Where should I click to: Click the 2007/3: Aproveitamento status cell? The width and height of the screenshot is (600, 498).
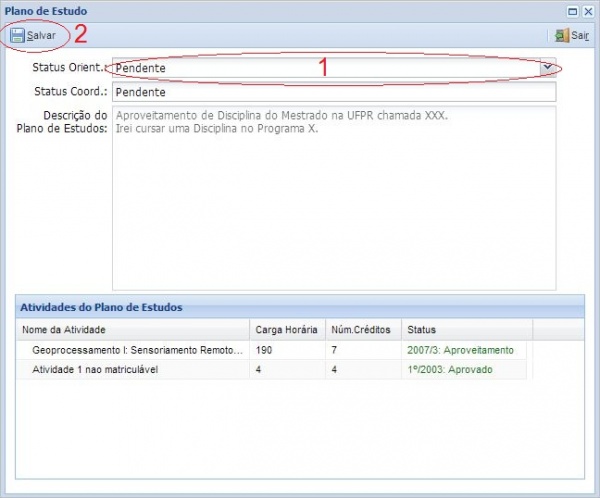(x=461, y=350)
